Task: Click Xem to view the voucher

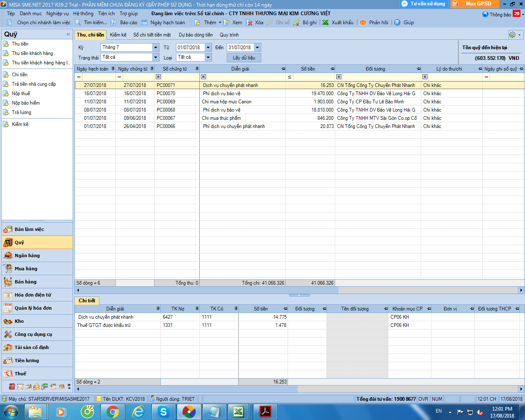Action: click(x=233, y=23)
